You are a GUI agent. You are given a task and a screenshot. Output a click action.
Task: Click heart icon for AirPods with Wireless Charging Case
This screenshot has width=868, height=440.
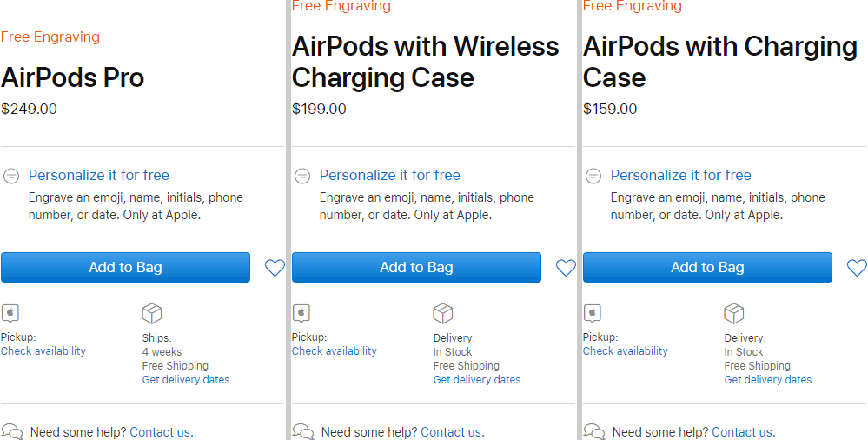coord(566,268)
